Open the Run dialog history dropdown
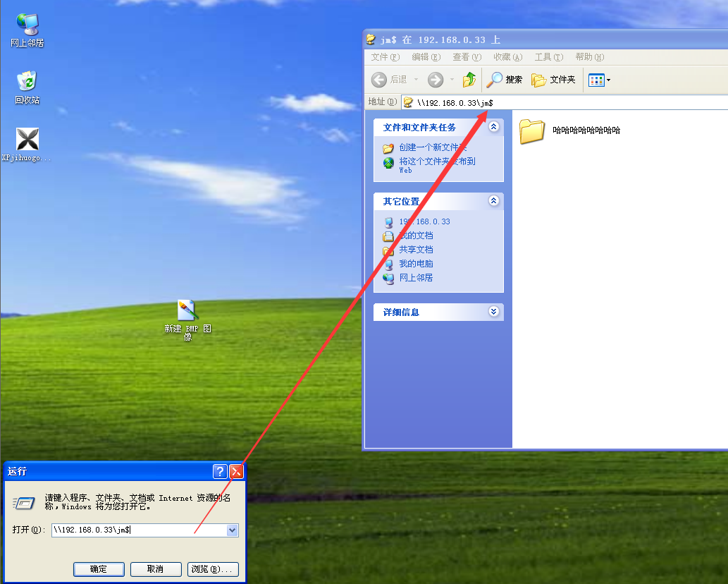 (x=232, y=530)
